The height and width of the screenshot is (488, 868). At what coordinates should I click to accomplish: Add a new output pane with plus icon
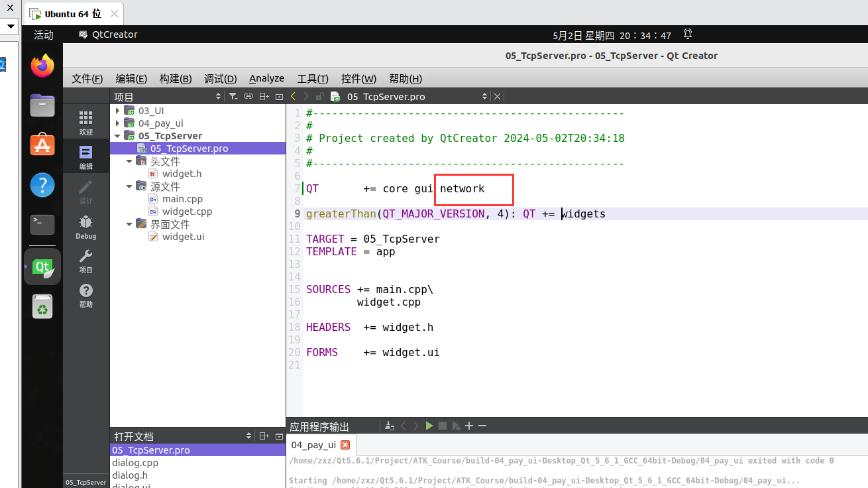(469, 426)
